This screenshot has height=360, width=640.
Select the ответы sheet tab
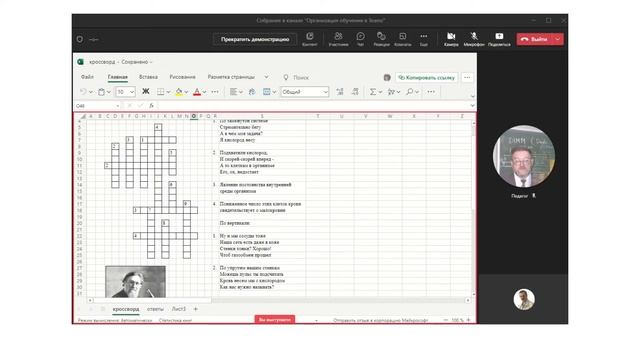pos(155,309)
